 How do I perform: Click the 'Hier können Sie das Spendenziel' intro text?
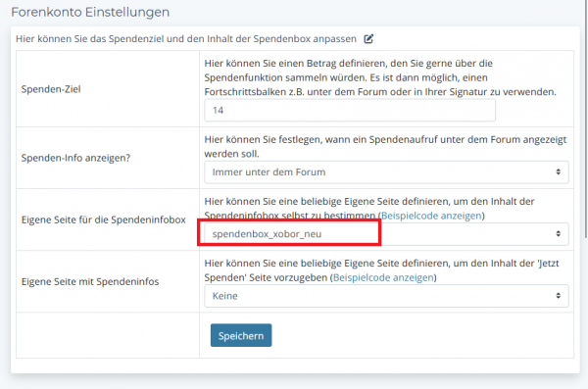(186, 39)
